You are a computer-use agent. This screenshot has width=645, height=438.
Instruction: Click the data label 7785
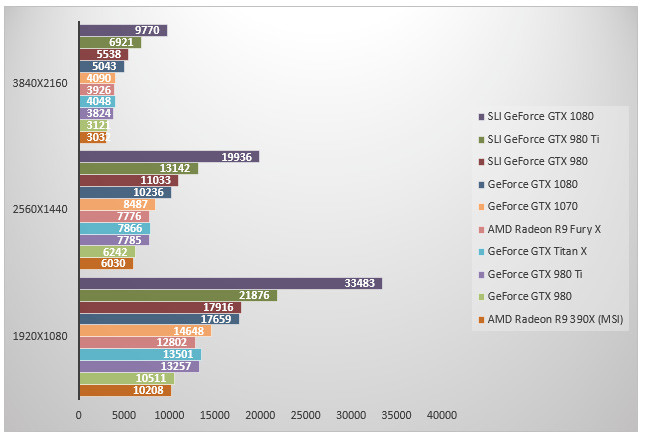[129, 240]
